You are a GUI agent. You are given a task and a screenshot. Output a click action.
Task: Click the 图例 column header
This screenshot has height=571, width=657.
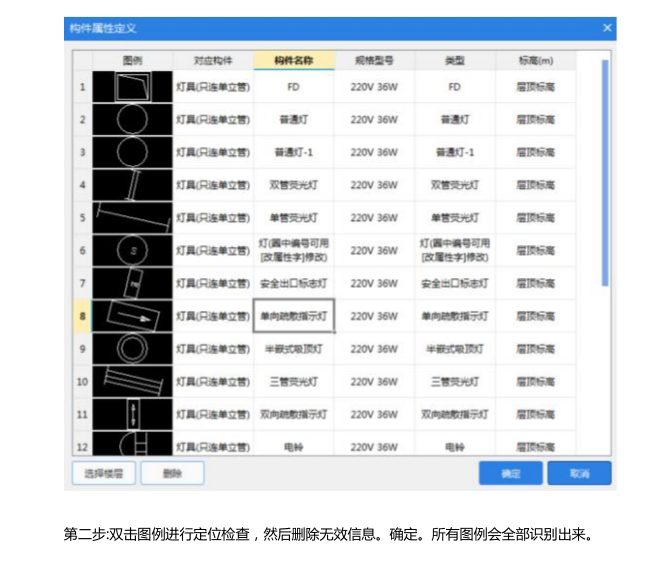(x=132, y=60)
